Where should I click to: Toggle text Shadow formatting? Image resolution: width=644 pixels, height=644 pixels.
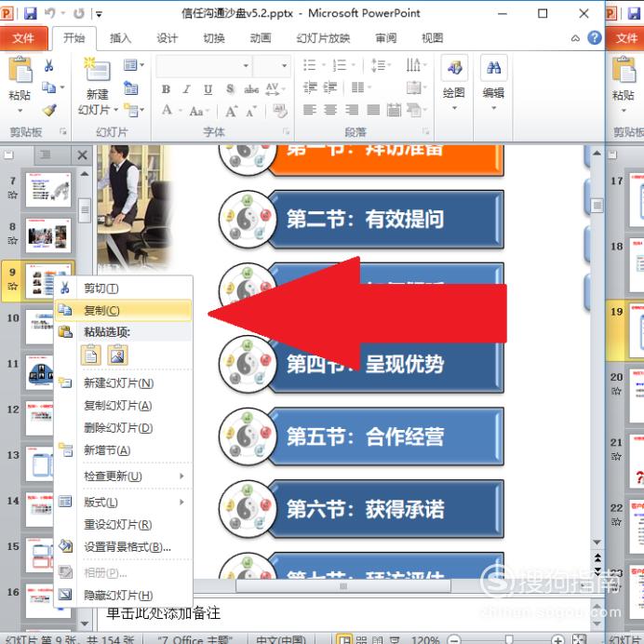[x=230, y=89]
